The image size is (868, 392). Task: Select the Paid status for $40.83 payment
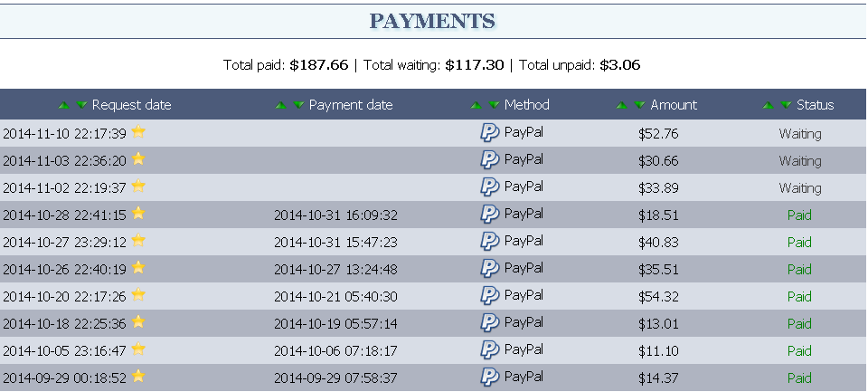(799, 243)
